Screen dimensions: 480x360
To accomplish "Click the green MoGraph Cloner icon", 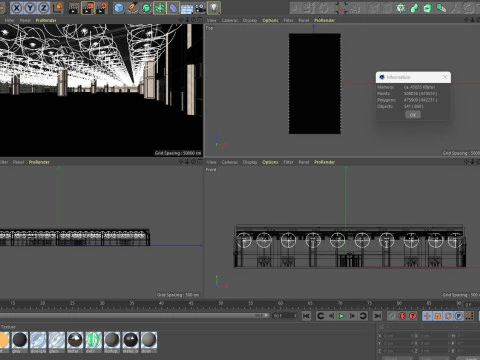I will coord(400,8).
